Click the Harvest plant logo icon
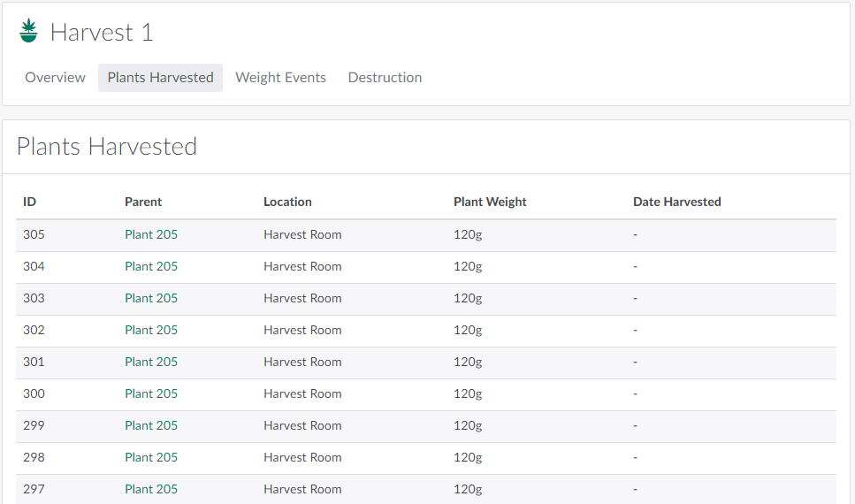 point(28,32)
